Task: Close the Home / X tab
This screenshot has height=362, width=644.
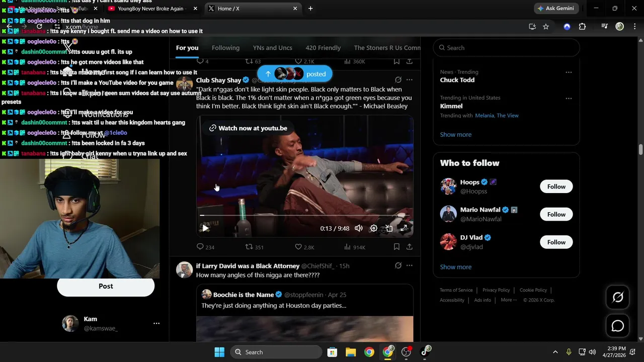Action: (x=295, y=9)
